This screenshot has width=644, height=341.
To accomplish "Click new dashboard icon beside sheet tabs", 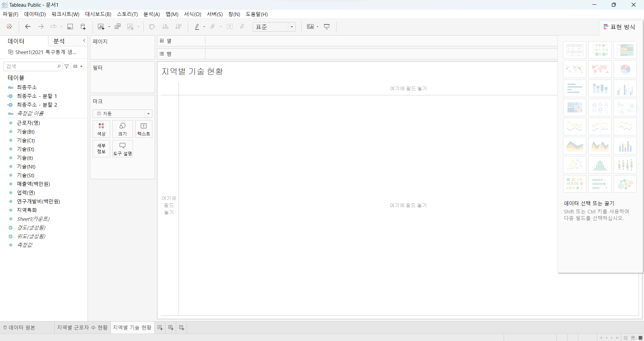I will pyautogui.click(x=171, y=328).
